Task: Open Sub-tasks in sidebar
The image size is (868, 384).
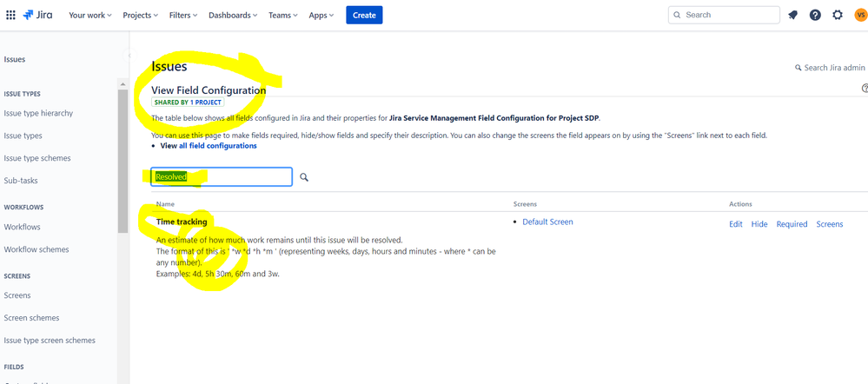Action: (21, 181)
